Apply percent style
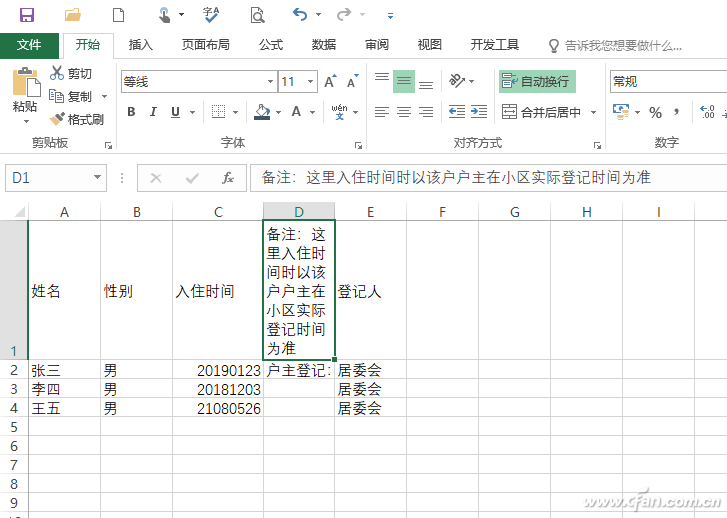The width and height of the screenshot is (727, 518). pos(655,112)
